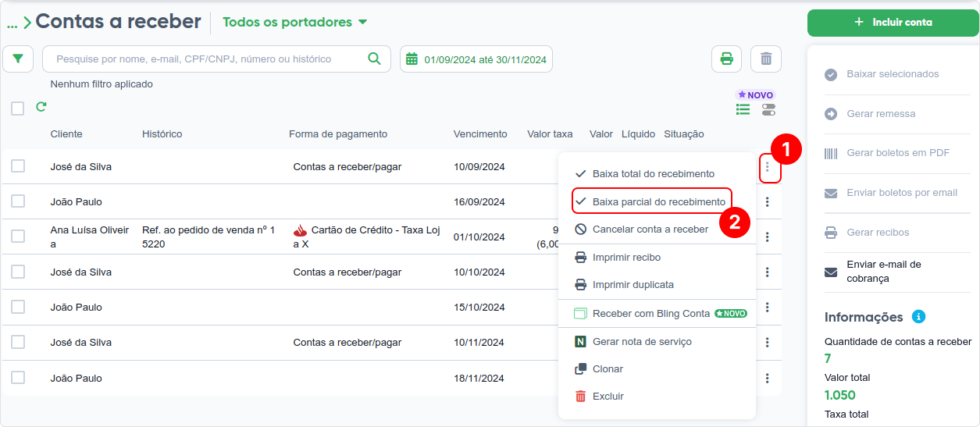Click the NOVO badge above view icons
The image size is (980, 427).
click(x=755, y=95)
